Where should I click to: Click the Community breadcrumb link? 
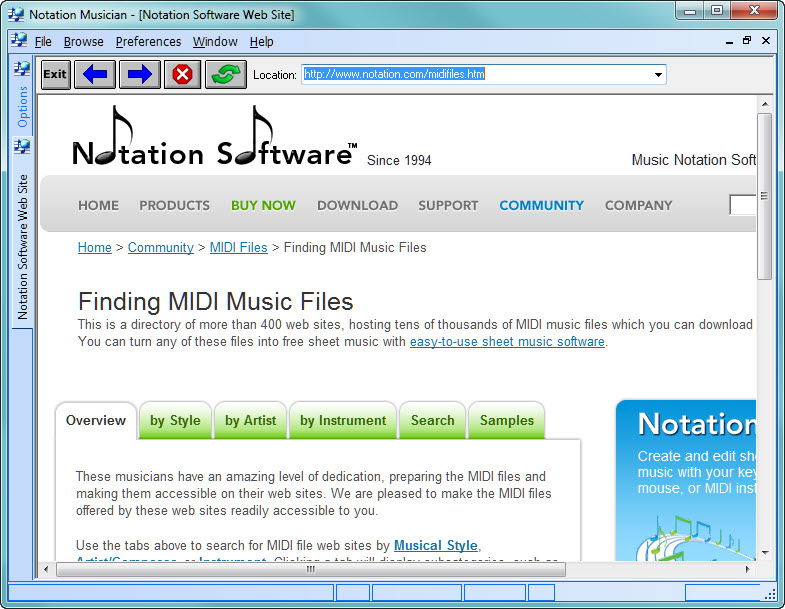[160, 247]
